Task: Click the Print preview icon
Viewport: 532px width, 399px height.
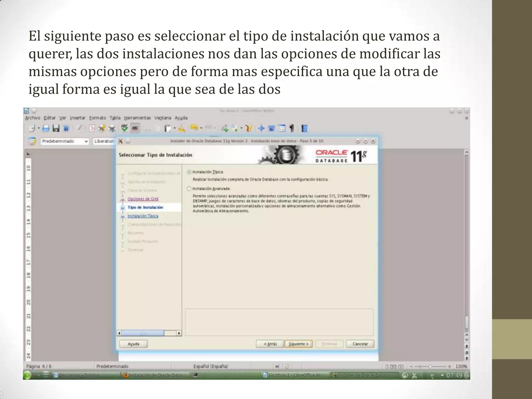Action: [x=112, y=128]
